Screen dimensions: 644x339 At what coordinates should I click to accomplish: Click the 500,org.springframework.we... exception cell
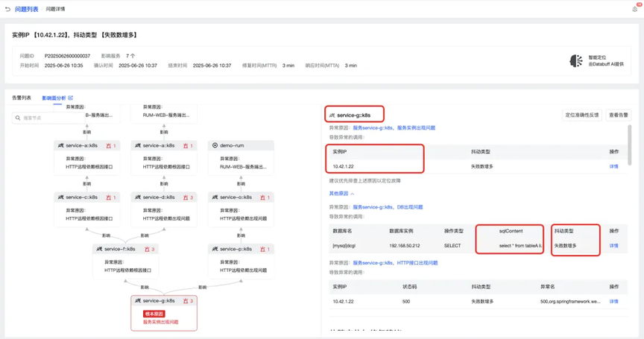pyautogui.click(x=570, y=301)
